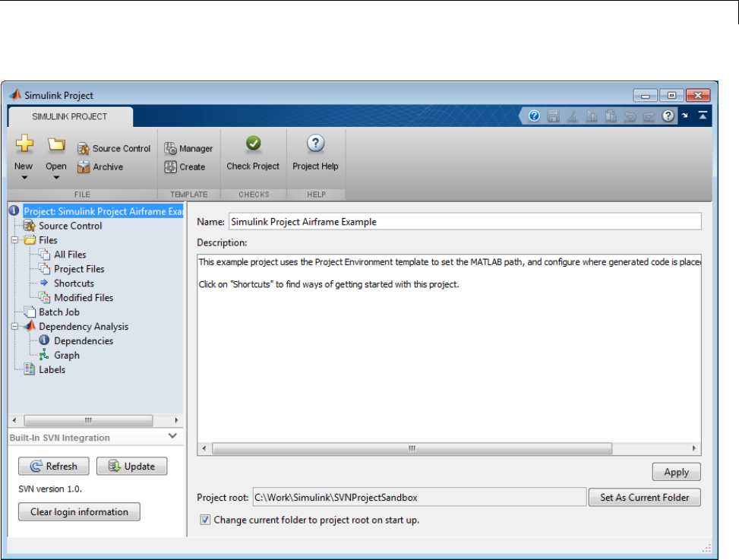Click the copy icon in quick access toolbar

click(592, 116)
